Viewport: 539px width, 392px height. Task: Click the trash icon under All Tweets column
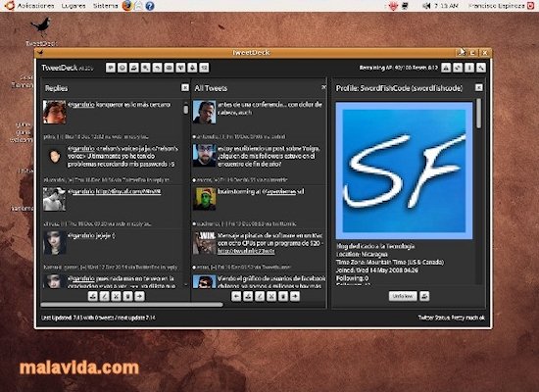point(283,296)
